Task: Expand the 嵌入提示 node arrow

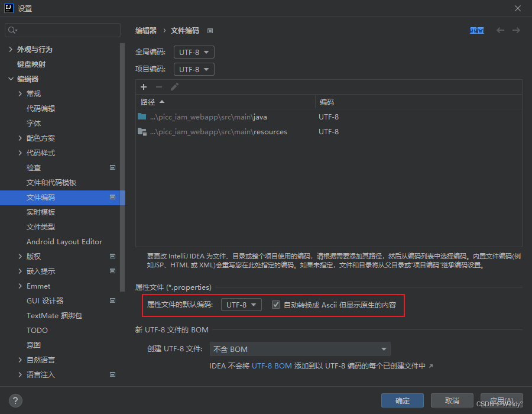Action: [20, 271]
